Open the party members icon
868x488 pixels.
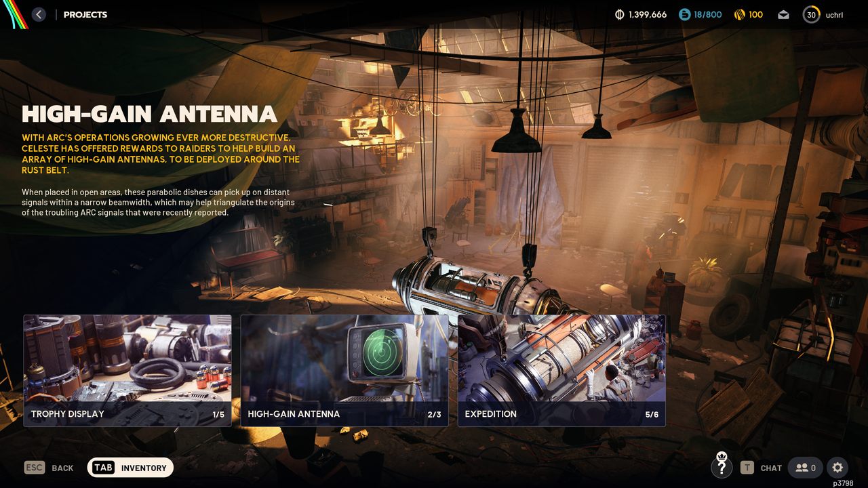(x=806, y=468)
